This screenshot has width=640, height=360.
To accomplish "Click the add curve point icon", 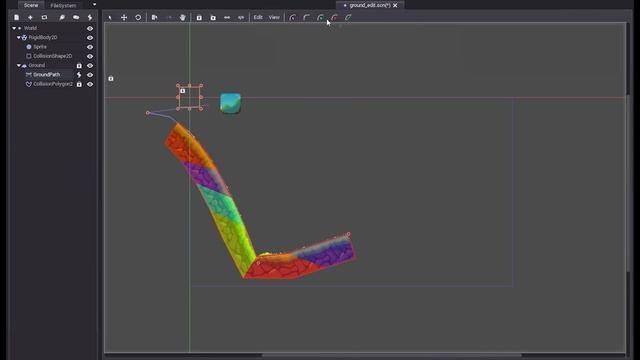I will click(320, 18).
